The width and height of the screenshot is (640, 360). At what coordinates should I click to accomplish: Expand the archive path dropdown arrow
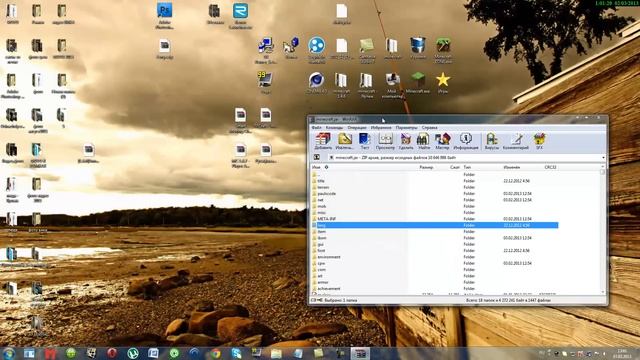pos(603,158)
